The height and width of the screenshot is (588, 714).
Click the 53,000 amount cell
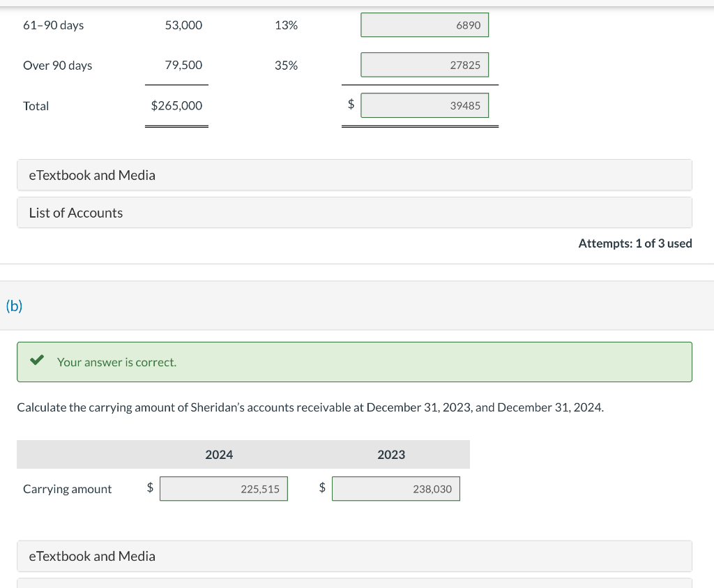point(183,25)
